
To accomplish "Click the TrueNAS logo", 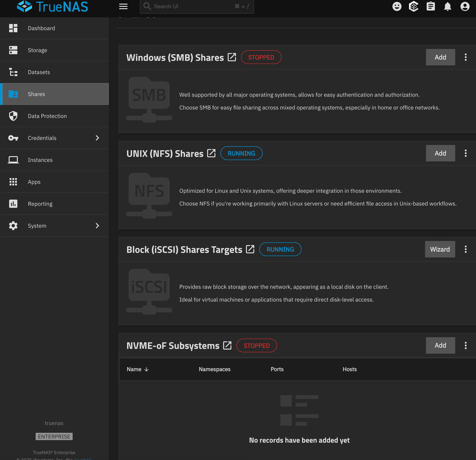I will (x=53, y=7).
